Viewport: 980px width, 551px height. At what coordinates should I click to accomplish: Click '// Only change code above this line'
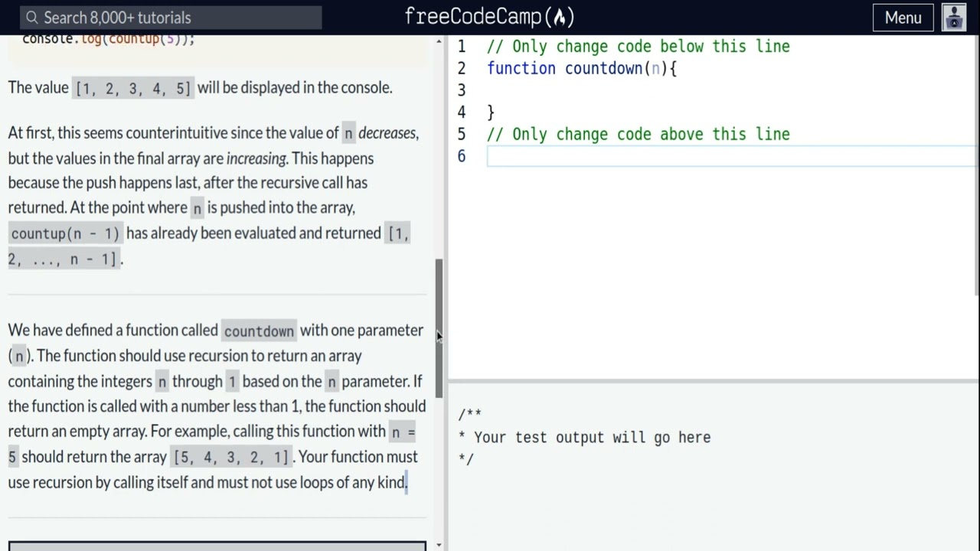(x=639, y=134)
